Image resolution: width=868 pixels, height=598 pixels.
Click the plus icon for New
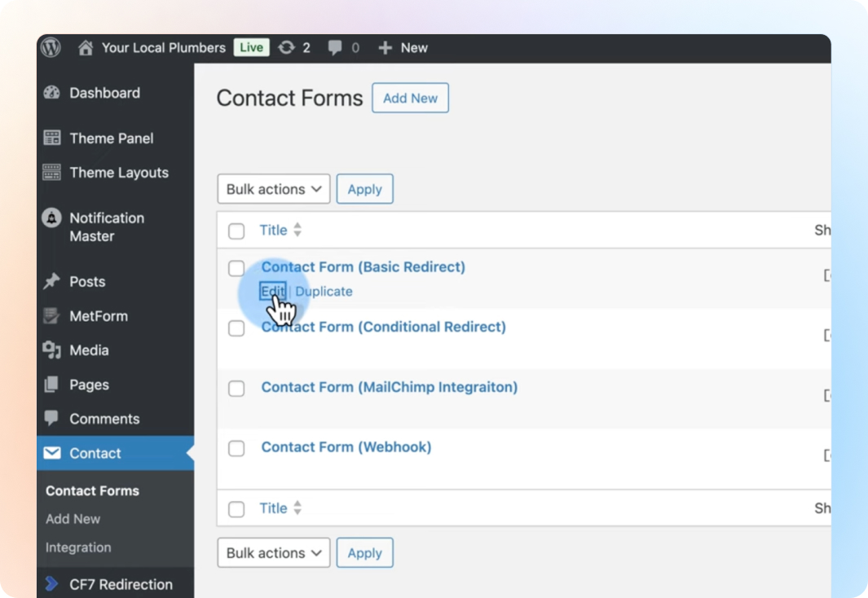[x=386, y=48]
